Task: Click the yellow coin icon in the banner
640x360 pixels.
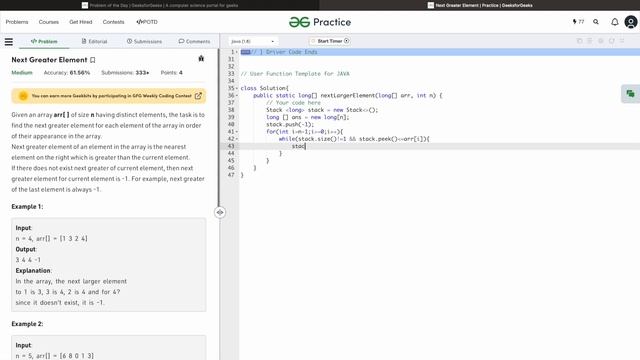Action: pyautogui.click(x=23, y=96)
